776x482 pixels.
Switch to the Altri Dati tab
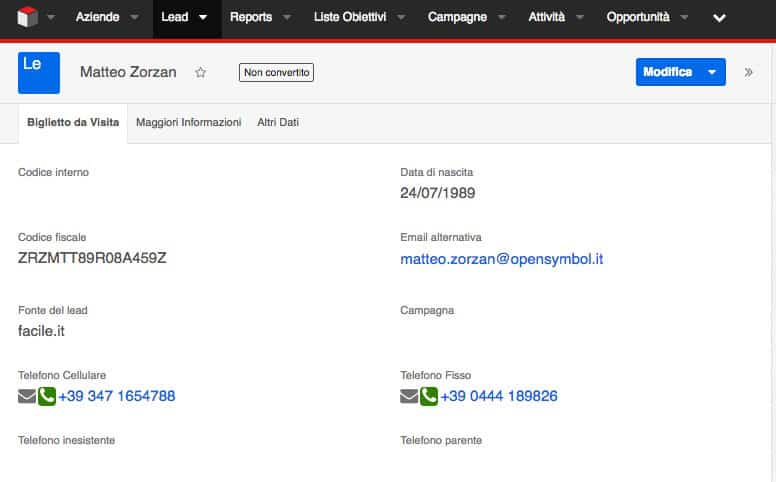click(x=278, y=122)
